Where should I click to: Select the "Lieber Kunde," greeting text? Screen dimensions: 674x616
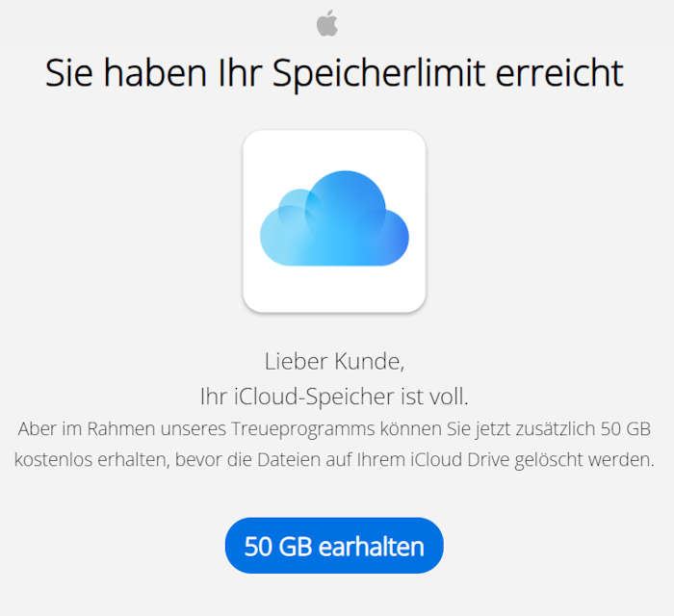point(334,362)
